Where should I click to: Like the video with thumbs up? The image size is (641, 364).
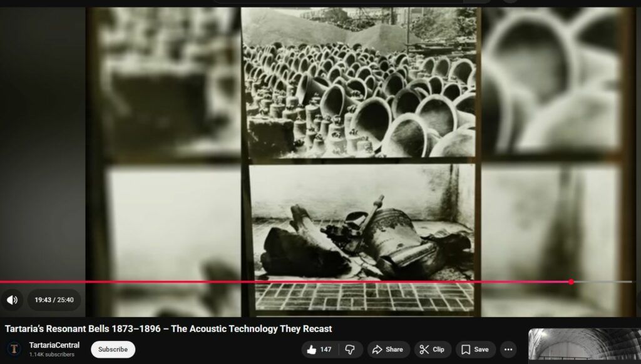coord(318,350)
